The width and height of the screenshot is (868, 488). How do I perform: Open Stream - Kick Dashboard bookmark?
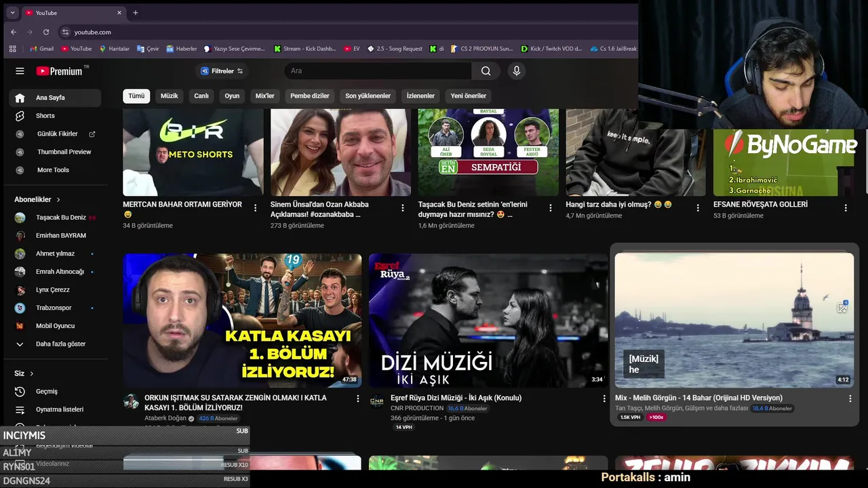(305, 49)
